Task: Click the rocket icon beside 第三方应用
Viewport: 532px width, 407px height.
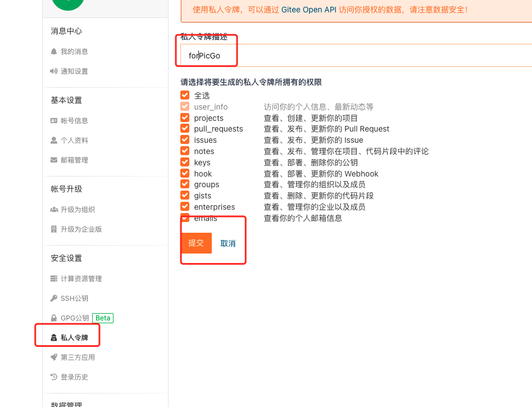Action: tap(53, 358)
